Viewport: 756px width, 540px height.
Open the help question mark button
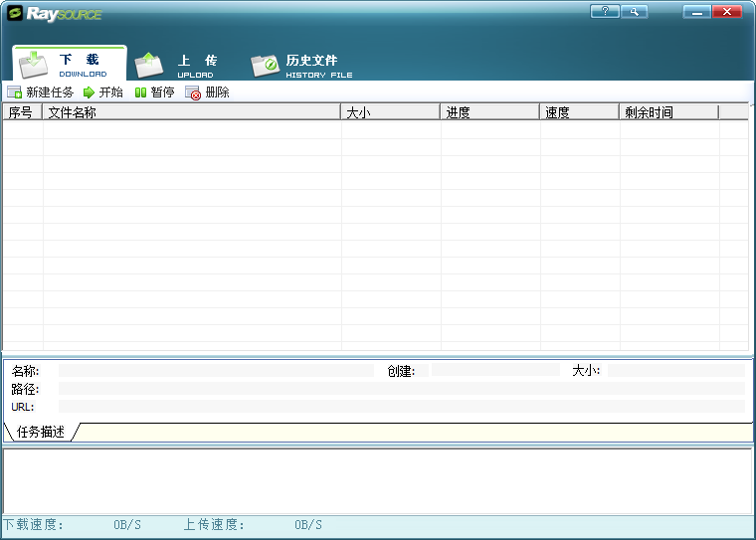point(604,12)
